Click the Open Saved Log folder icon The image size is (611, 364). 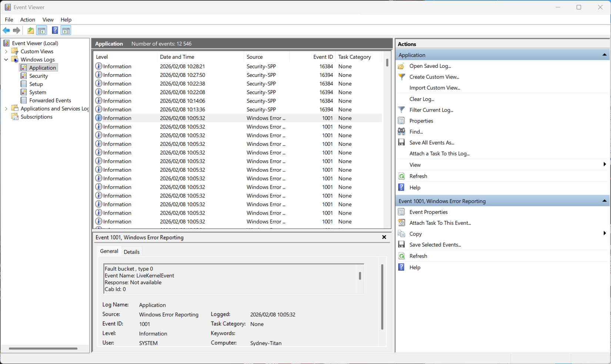pyautogui.click(x=401, y=66)
